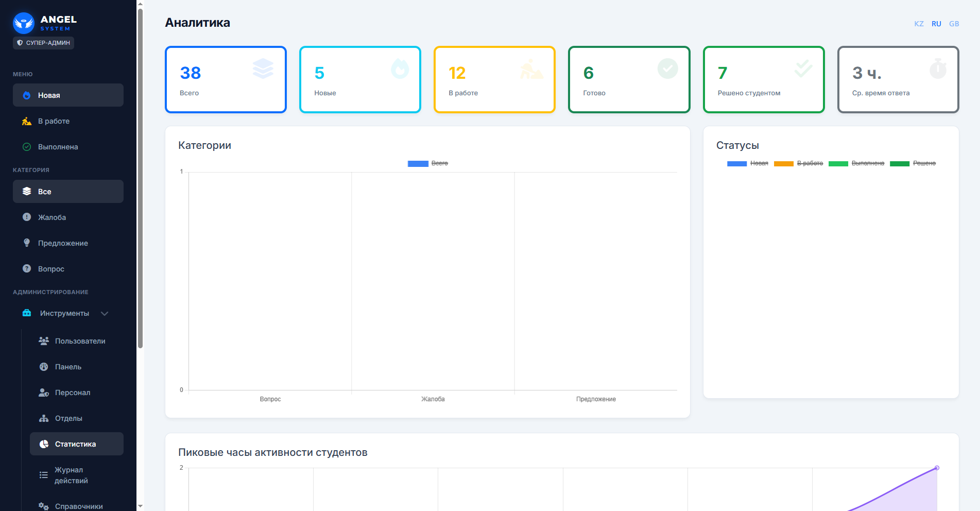This screenshot has width=980, height=511.
Task: Click the flame icon next to Новая
Action: point(27,95)
